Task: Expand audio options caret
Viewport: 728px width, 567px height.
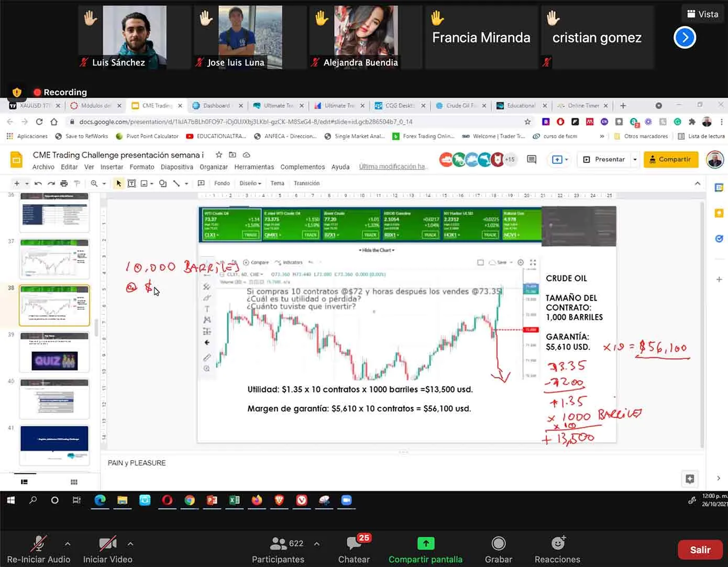Action: point(68,544)
